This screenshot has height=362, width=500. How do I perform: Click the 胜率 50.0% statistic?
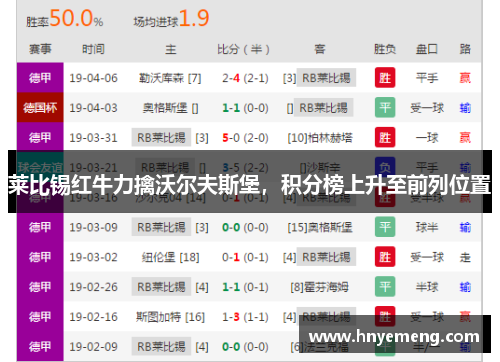pos(65,18)
